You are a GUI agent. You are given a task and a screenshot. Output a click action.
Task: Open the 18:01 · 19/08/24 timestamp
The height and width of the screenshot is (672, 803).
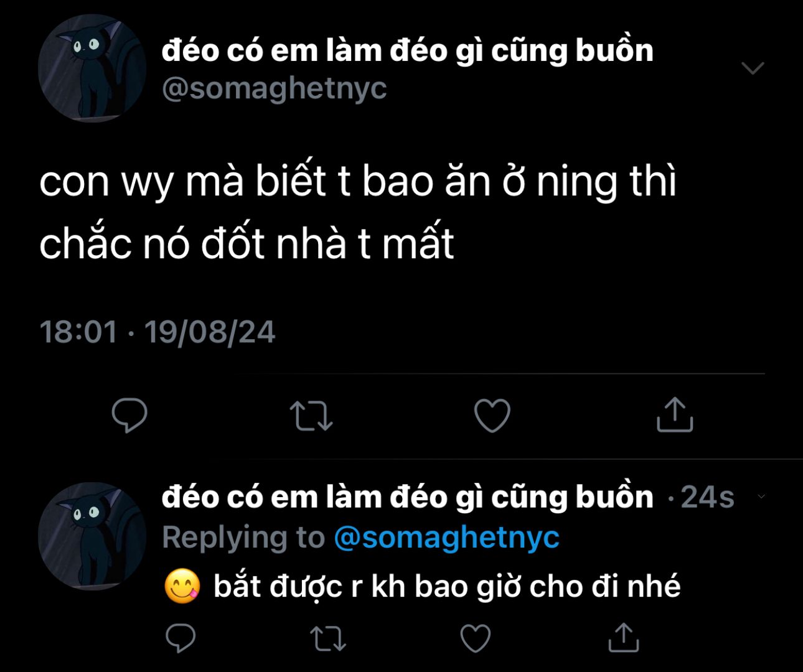click(157, 332)
